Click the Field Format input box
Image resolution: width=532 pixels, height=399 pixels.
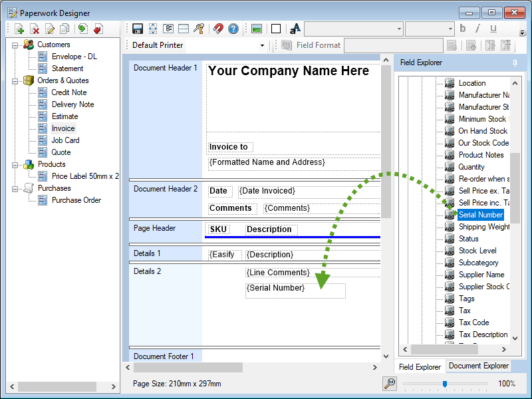coord(392,45)
